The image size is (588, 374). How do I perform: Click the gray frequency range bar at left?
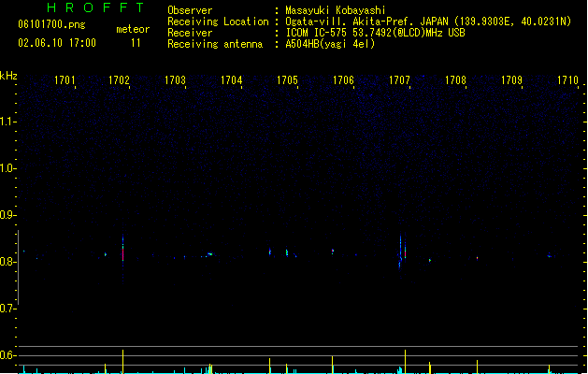(19, 267)
